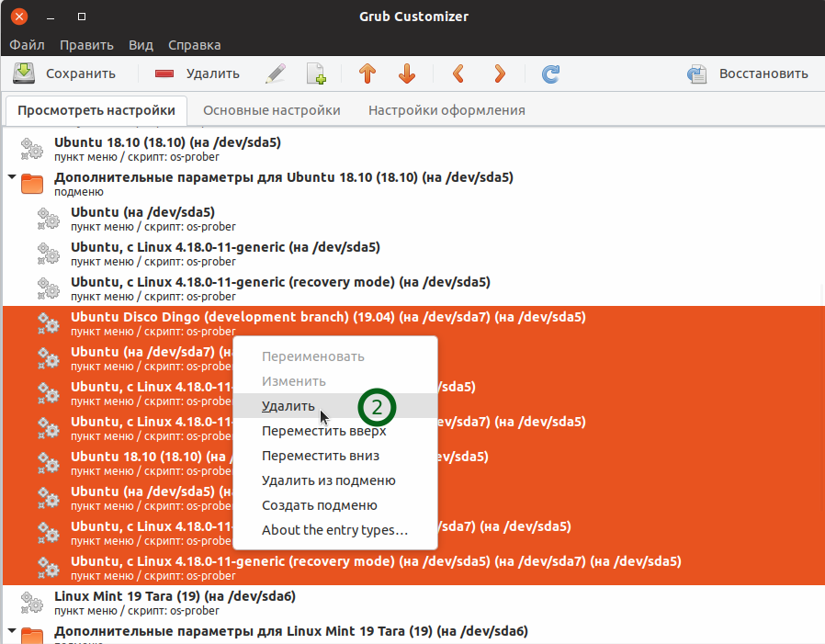Click the Удалить toolbar label
Image resolution: width=825 pixels, height=644 pixels.
(212, 73)
